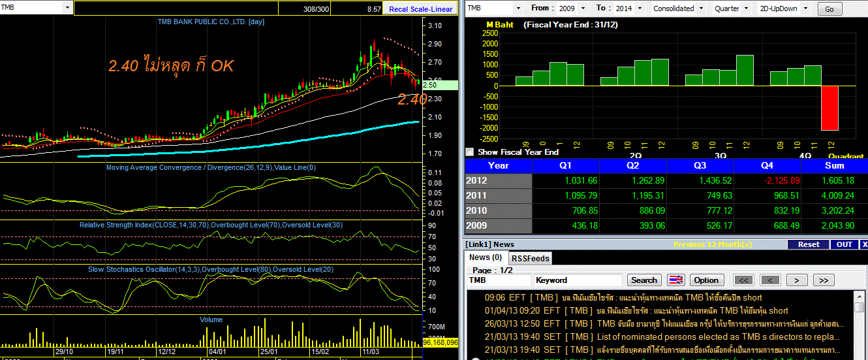Screen dimensions: 868x360
Task: Click the Keyword search field
Action: point(578,280)
